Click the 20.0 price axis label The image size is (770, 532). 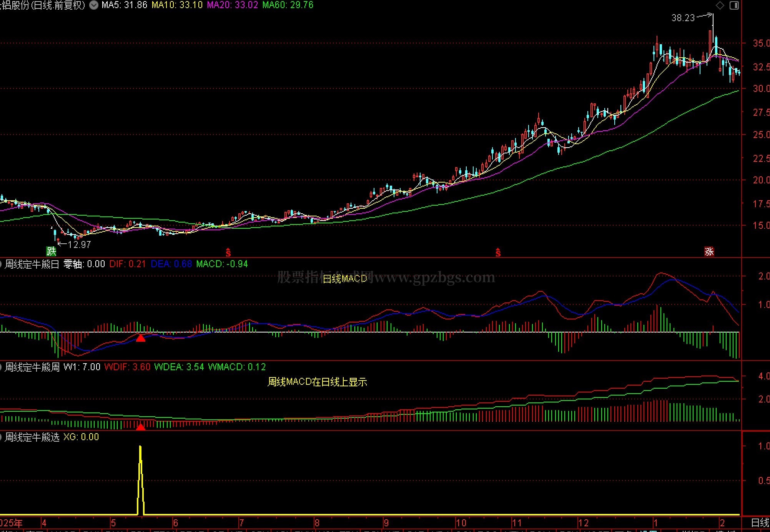point(761,180)
